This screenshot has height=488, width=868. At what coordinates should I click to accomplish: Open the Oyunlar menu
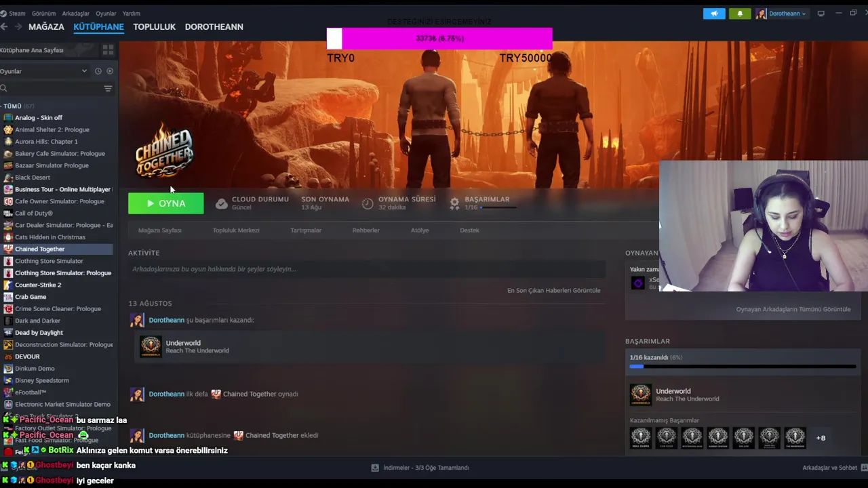coord(106,14)
